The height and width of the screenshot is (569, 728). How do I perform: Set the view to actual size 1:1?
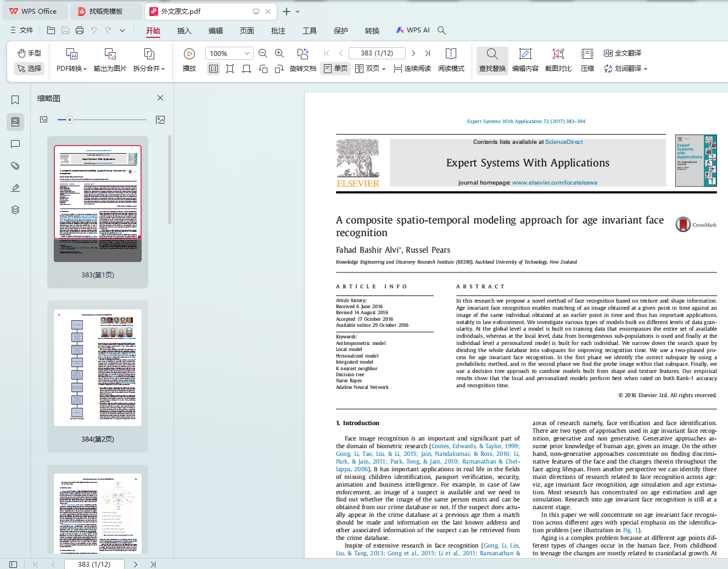(x=214, y=69)
